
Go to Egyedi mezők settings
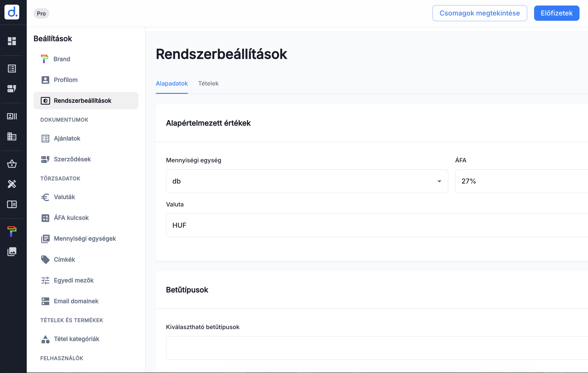73,280
